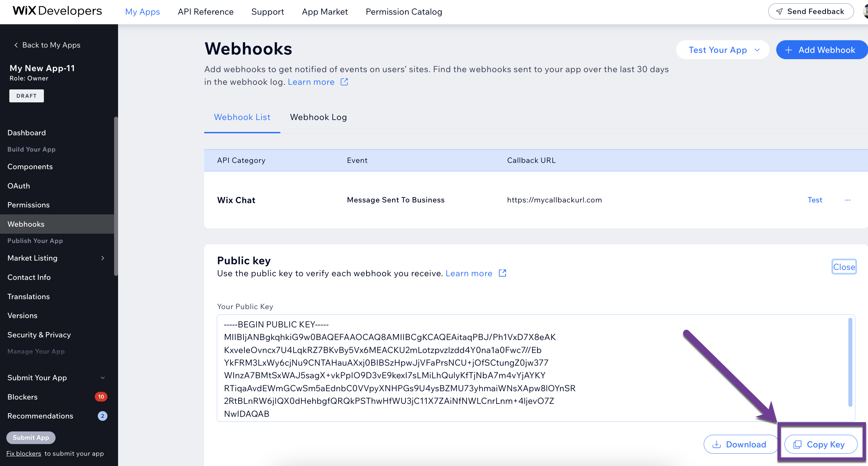Open Blockers in the sidebar
The height and width of the screenshot is (466, 868).
pos(22,397)
